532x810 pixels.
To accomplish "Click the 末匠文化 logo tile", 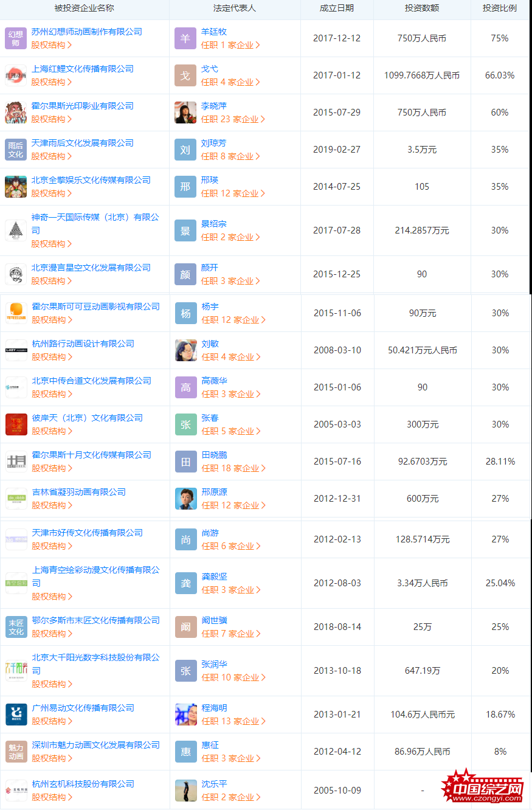I will pos(16,627).
